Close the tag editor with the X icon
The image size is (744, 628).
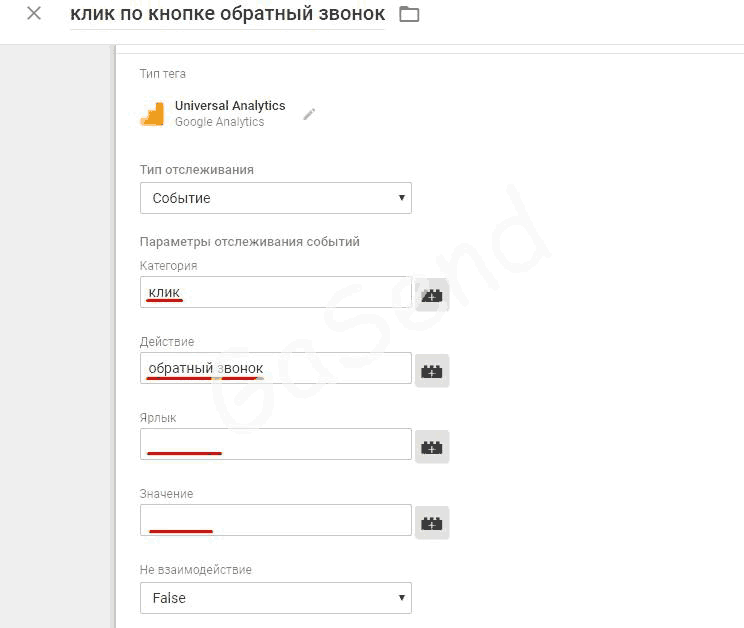(34, 13)
